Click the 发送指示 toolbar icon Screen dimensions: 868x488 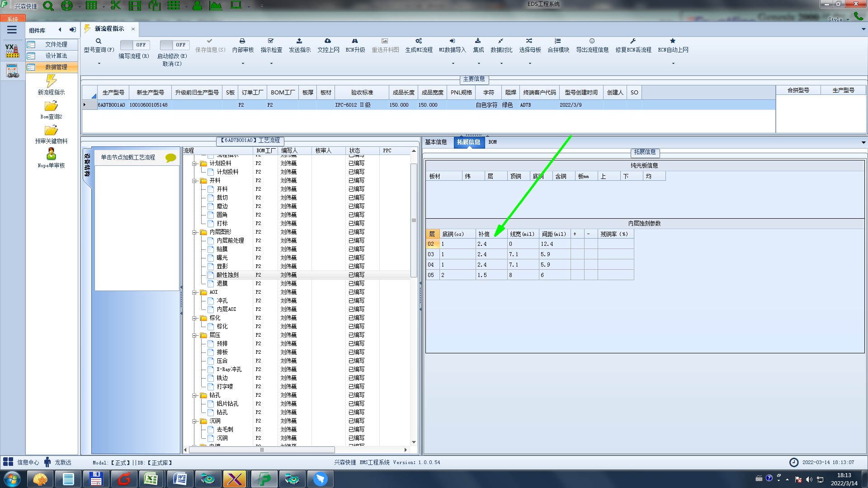(299, 41)
